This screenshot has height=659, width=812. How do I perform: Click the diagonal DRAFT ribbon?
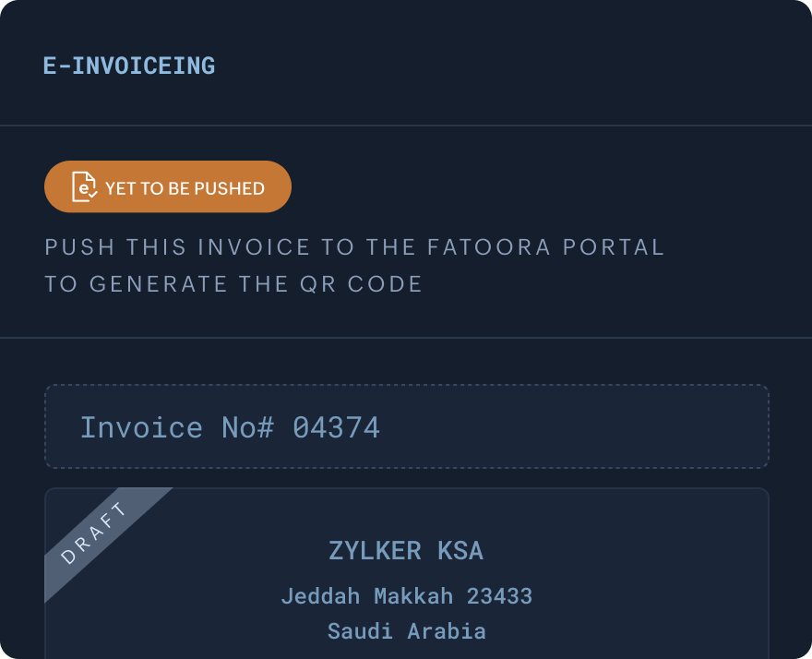click(x=95, y=533)
